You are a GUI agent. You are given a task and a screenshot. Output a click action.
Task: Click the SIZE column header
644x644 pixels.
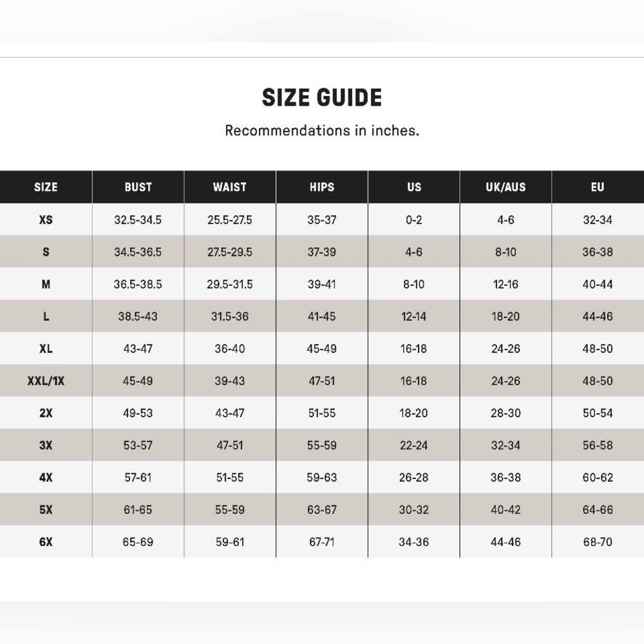click(x=46, y=187)
